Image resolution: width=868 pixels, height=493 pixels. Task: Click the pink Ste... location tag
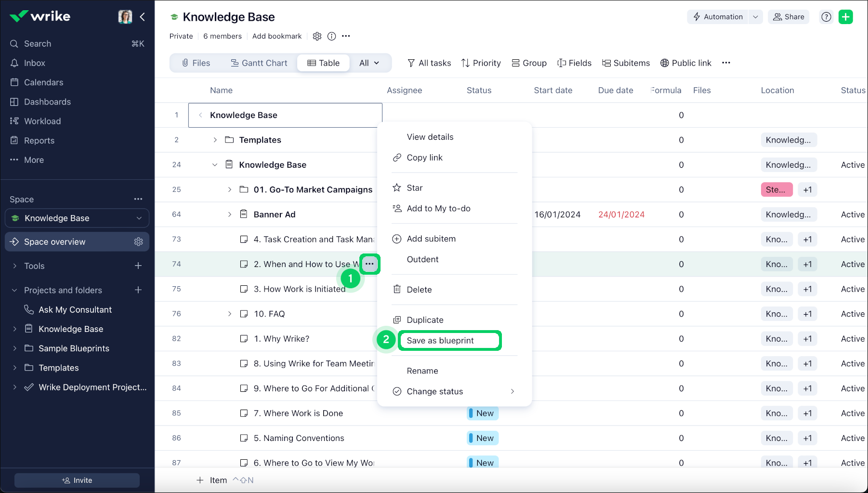coord(776,190)
